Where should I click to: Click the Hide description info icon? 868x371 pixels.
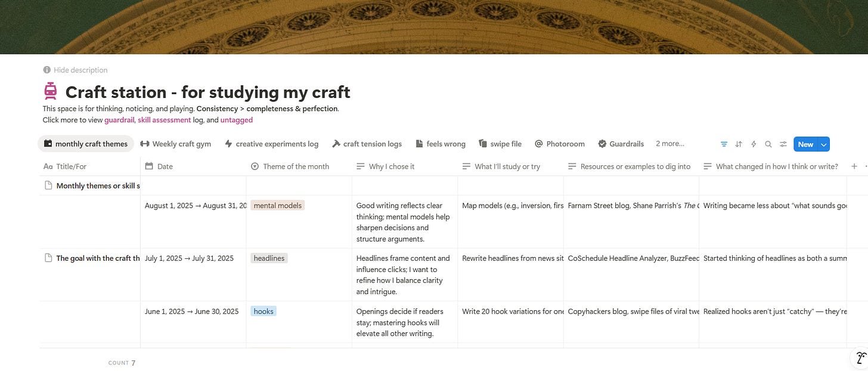pyautogui.click(x=46, y=70)
